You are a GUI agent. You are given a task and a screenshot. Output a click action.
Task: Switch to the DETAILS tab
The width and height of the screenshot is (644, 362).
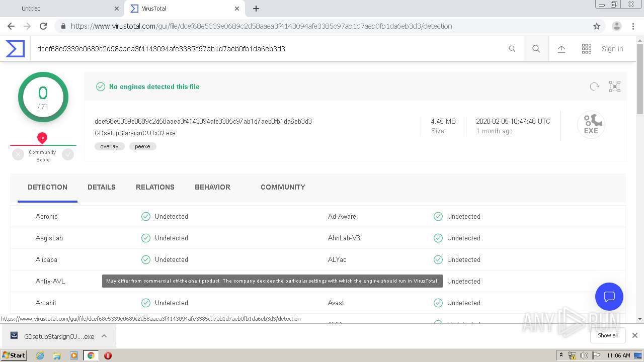tap(102, 187)
